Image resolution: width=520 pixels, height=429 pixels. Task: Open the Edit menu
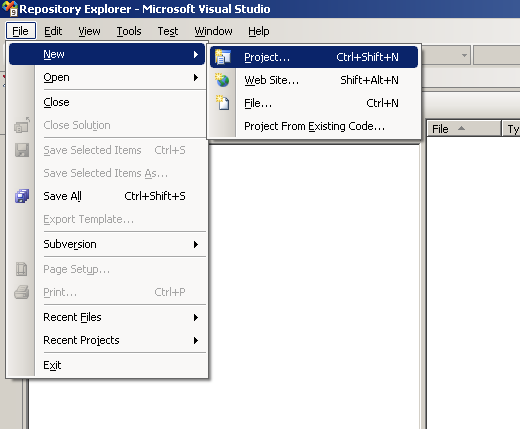(x=53, y=31)
